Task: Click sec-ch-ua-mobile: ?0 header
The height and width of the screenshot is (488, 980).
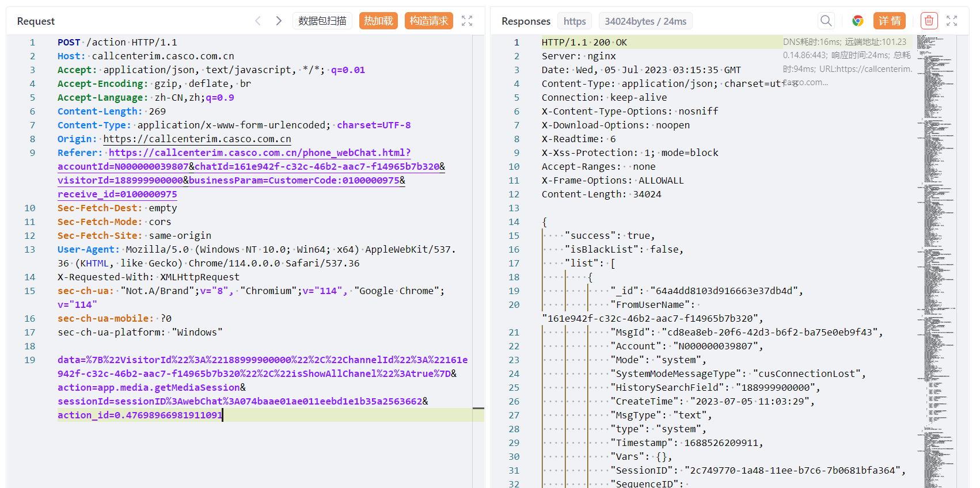Action: coord(115,318)
